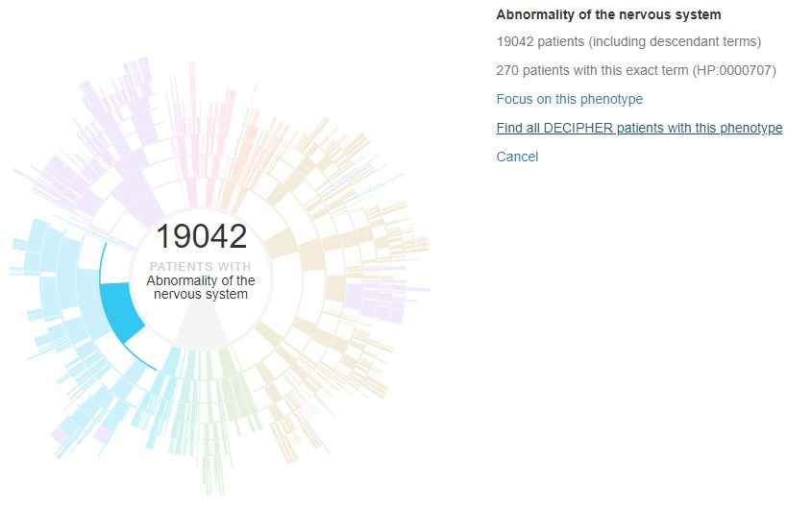Click the 19042 patient count in the chart center
Viewport: 812px width, 508px height.
pyautogui.click(x=202, y=236)
